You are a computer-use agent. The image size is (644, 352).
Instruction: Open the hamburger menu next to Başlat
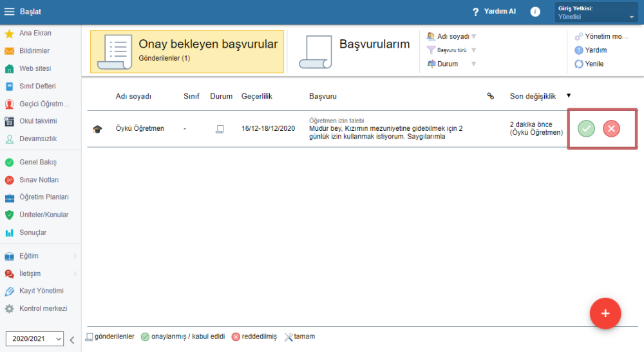9,12
